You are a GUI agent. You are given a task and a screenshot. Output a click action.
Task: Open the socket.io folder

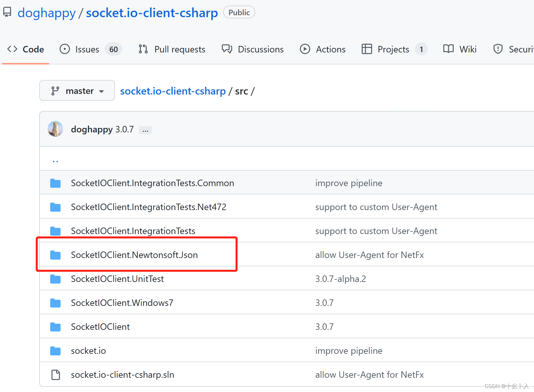[x=88, y=351]
